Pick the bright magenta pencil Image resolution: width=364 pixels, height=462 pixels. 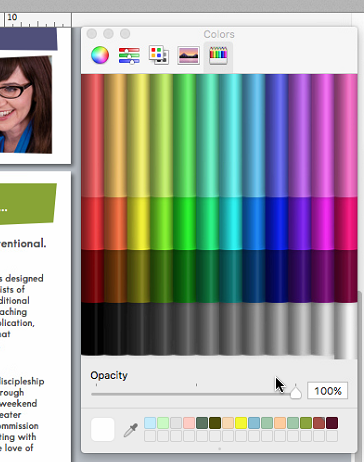pos(322,223)
